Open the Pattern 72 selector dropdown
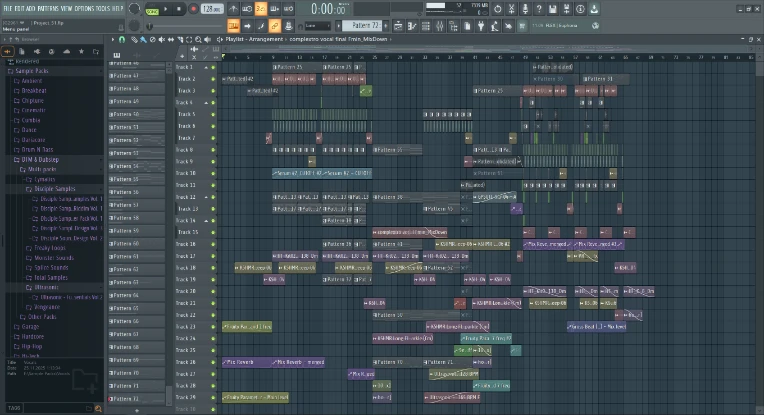 click(x=363, y=25)
